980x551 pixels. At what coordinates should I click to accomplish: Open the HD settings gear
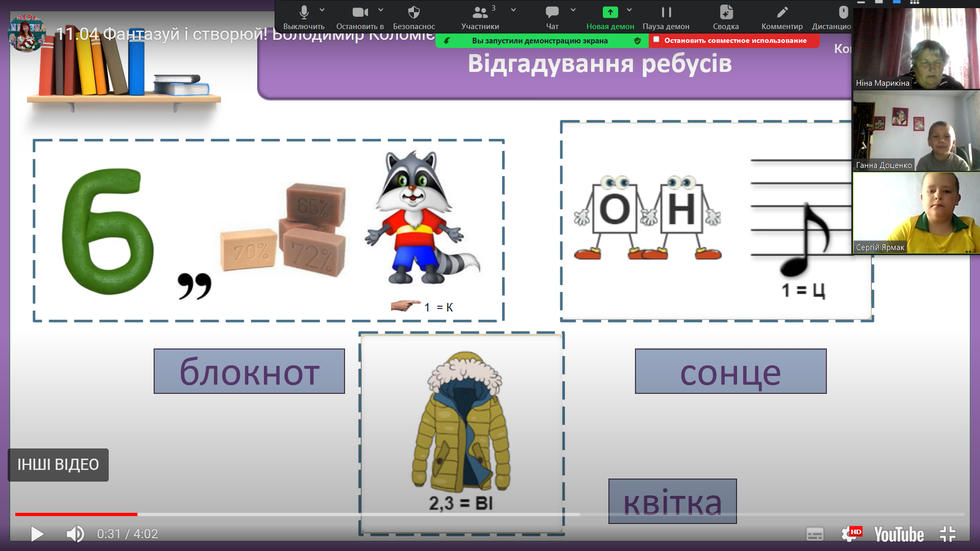click(x=851, y=534)
